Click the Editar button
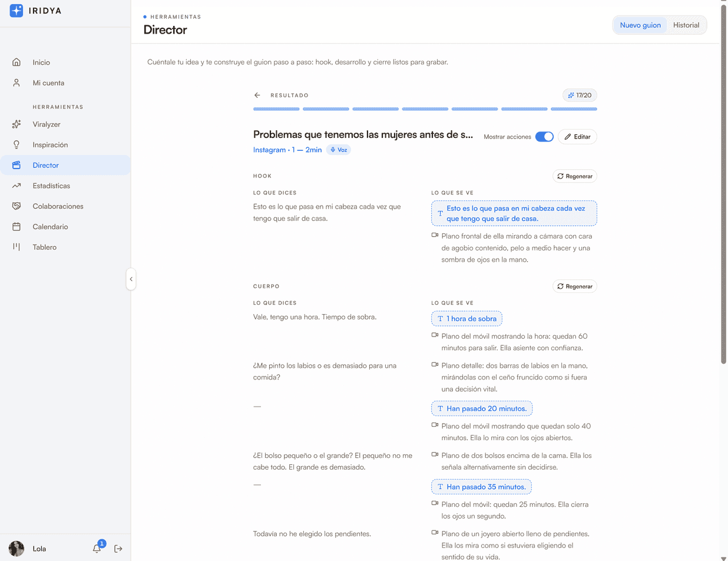 578,137
